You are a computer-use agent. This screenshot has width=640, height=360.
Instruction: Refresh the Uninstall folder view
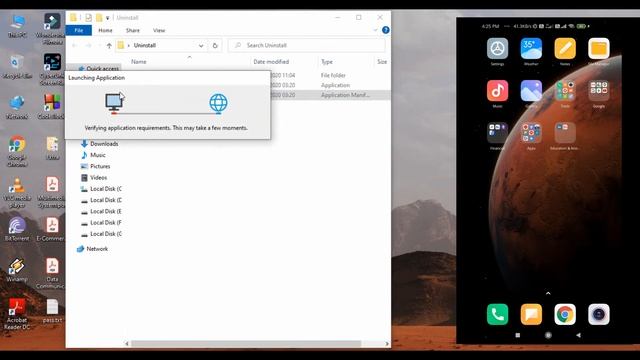(x=215, y=46)
